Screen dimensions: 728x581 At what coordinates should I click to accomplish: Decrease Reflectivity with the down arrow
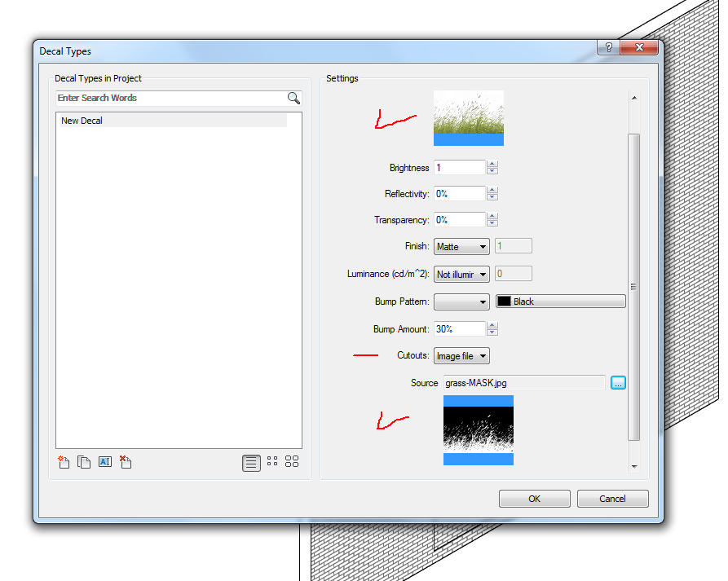click(x=492, y=196)
